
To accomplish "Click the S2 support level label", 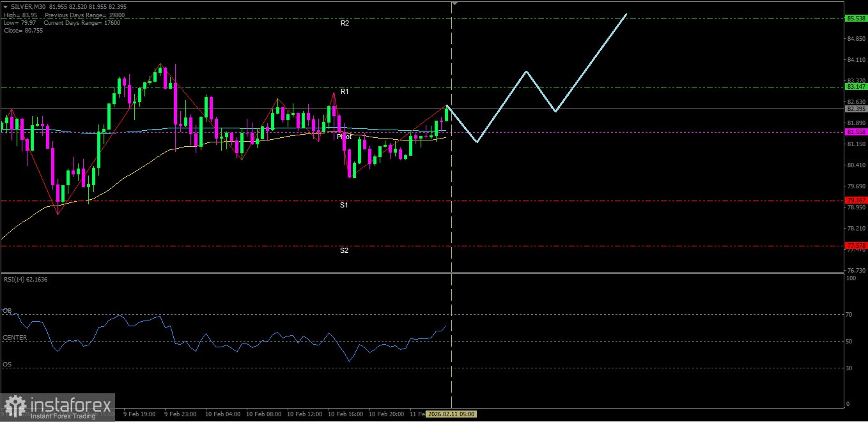I will point(344,250).
